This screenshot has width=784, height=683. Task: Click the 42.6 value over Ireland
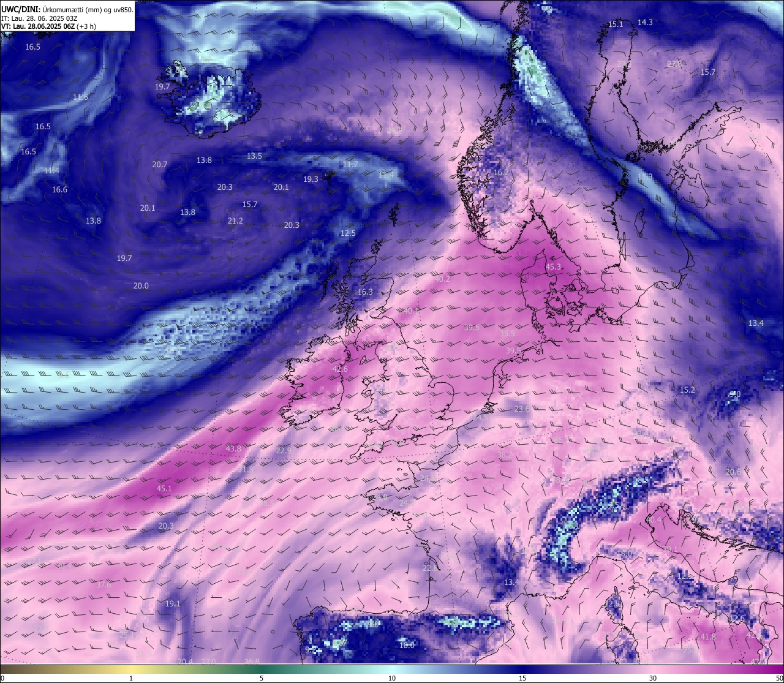point(340,369)
